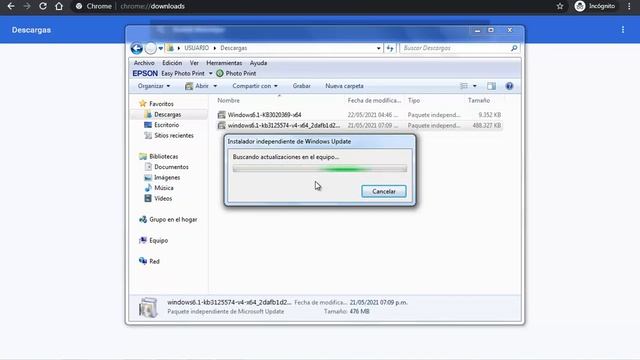Open Organizar dropdown
The image size is (640, 360).
click(154, 86)
